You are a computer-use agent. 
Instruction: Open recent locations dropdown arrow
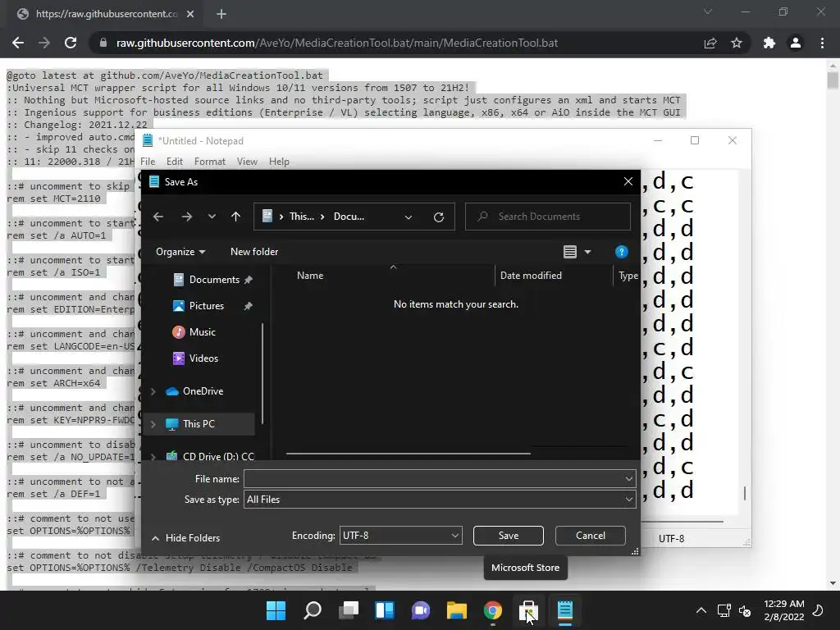[212, 217]
